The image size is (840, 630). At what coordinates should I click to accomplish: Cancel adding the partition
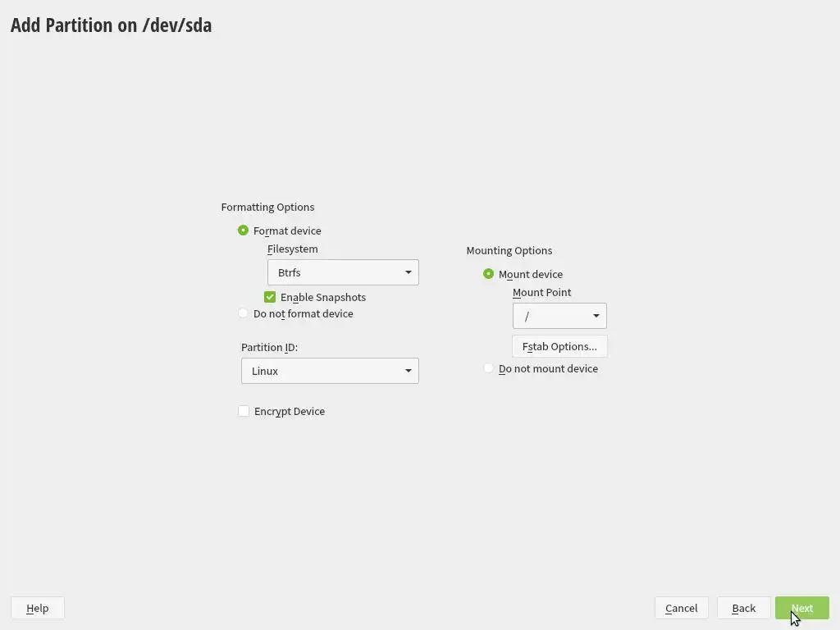click(681, 608)
